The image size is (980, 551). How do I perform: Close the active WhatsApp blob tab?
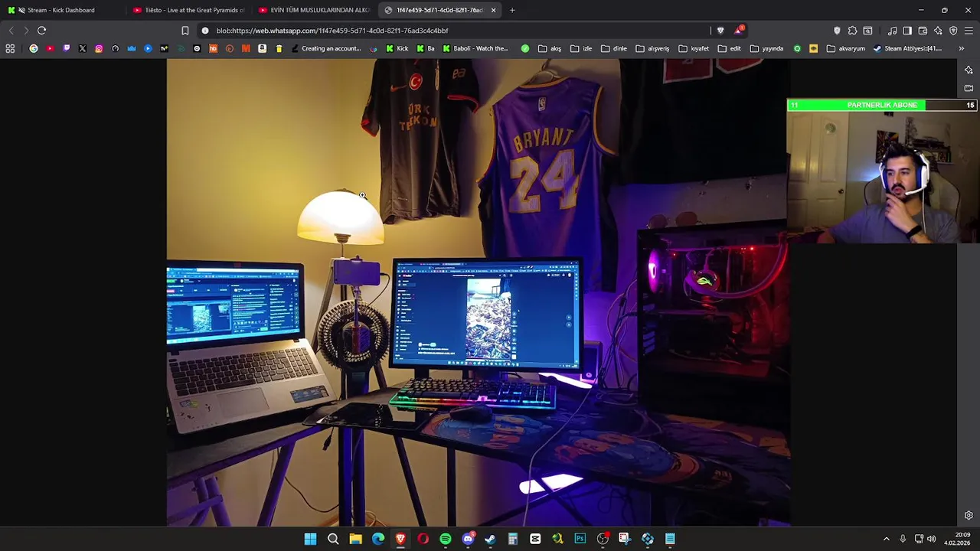pyautogui.click(x=493, y=10)
